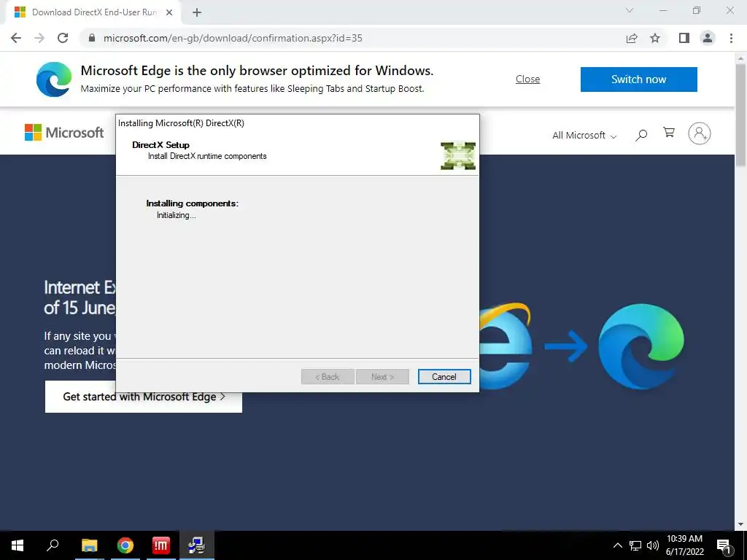Show hidden system tray icons
Image resolution: width=747 pixels, height=560 pixels.
click(x=617, y=545)
